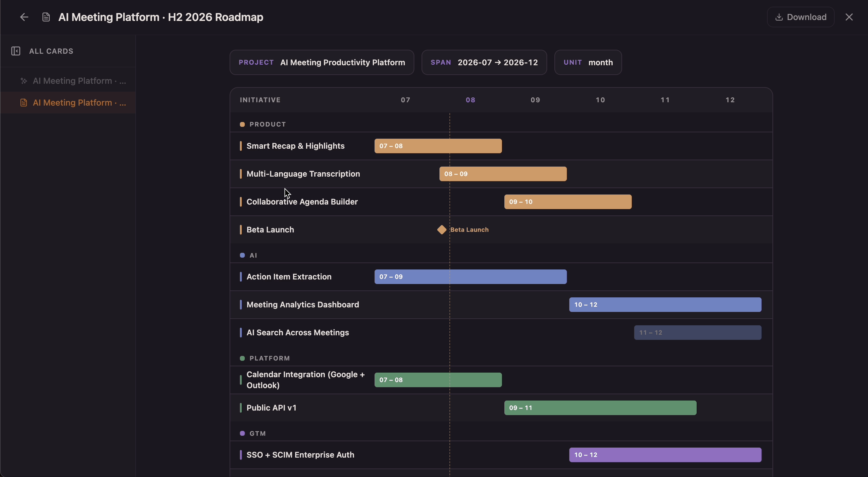Click the orange 09 – 10 bar
Viewport: 868px width, 477px height.
point(568,201)
